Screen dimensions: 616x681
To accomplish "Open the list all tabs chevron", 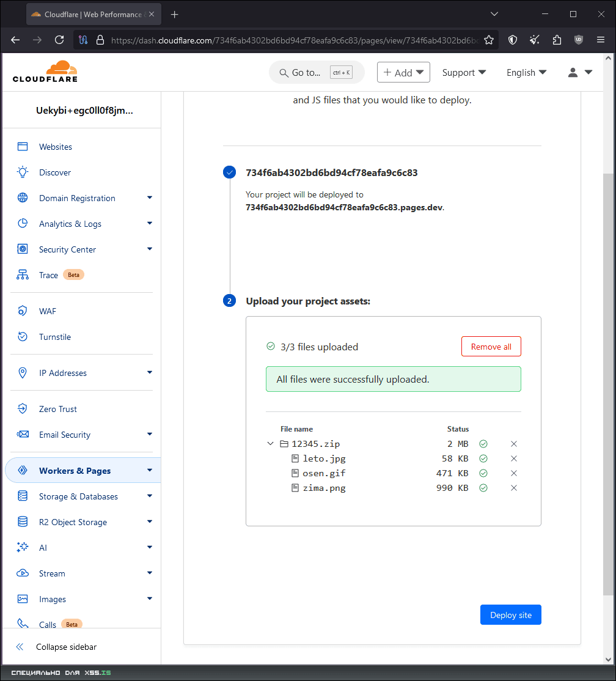I will [494, 14].
